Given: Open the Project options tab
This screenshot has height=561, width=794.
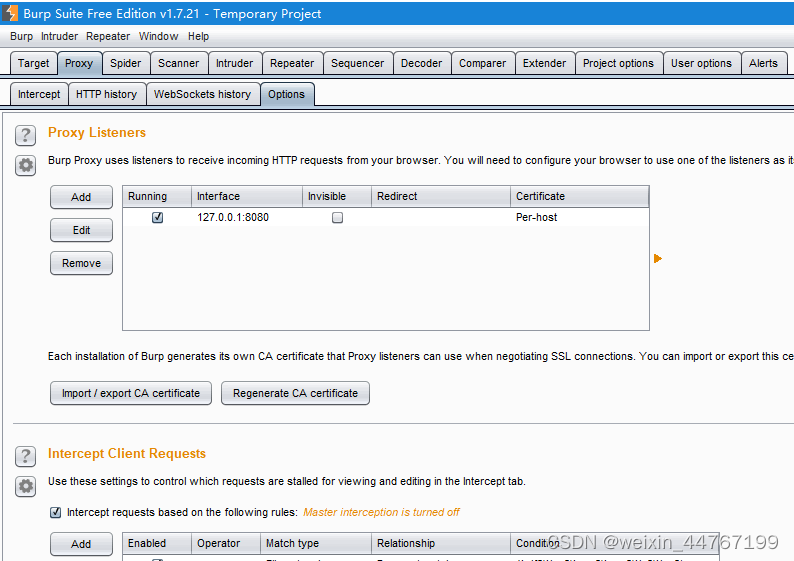Looking at the screenshot, I should [x=618, y=63].
